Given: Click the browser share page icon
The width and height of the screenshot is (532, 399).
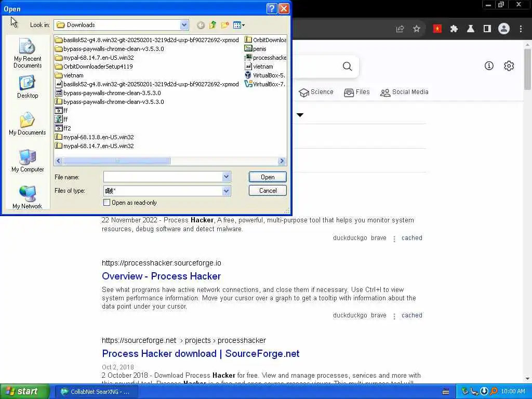Looking at the screenshot, I should [x=400, y=29].
